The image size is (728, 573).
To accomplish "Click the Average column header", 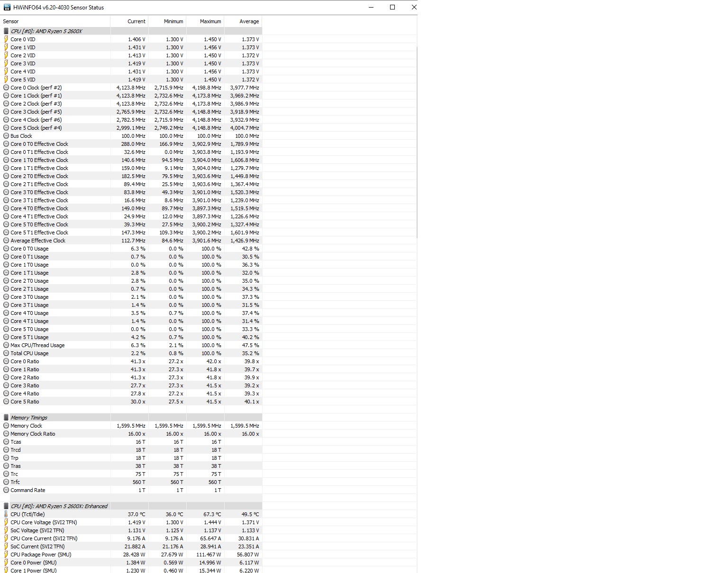I will click(243, 21).
